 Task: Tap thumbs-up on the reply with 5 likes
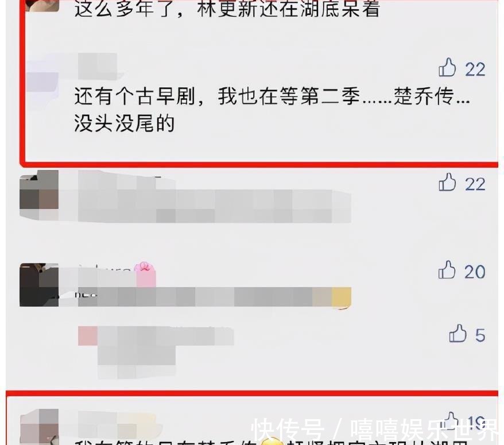[x=458, y=333]
